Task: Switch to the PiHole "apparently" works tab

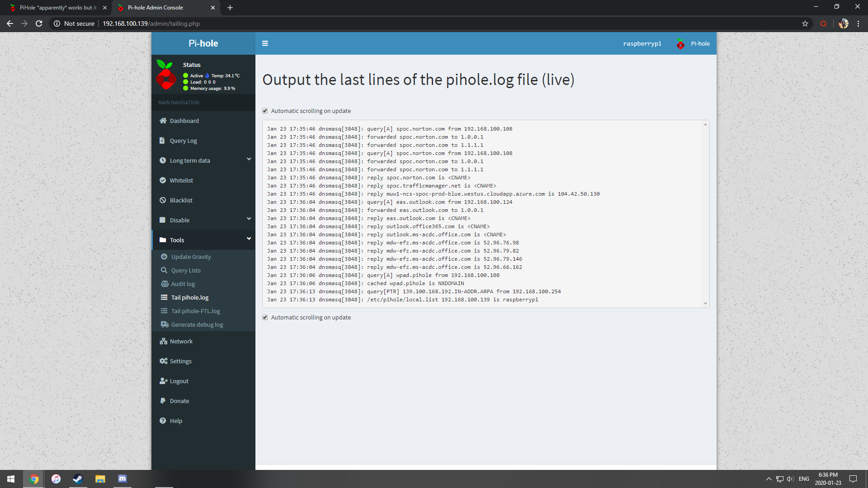Action: coord(57,8)
